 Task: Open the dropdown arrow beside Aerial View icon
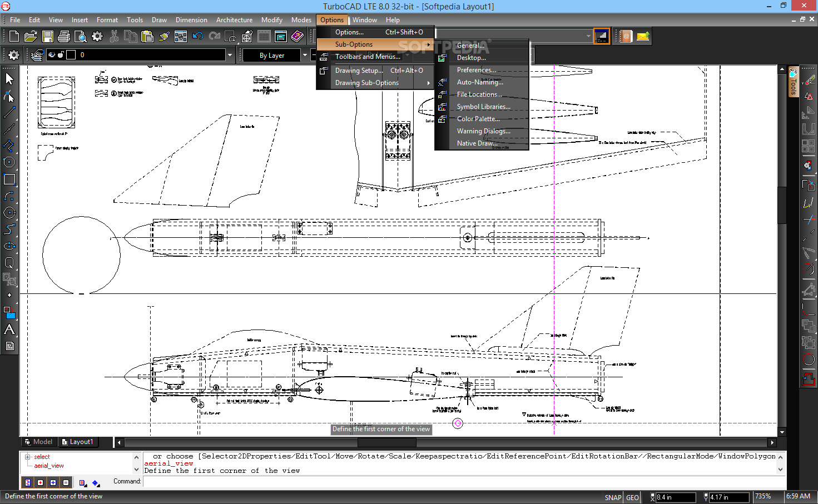588,37
